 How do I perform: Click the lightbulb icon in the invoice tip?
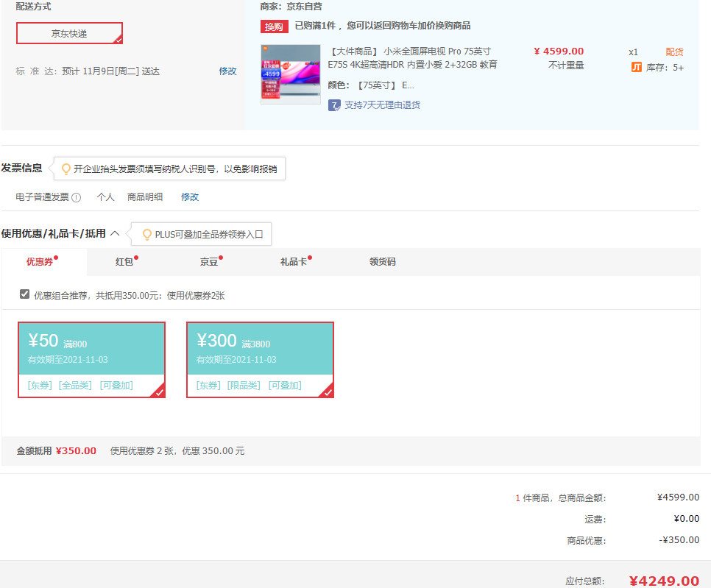[66, 169]
